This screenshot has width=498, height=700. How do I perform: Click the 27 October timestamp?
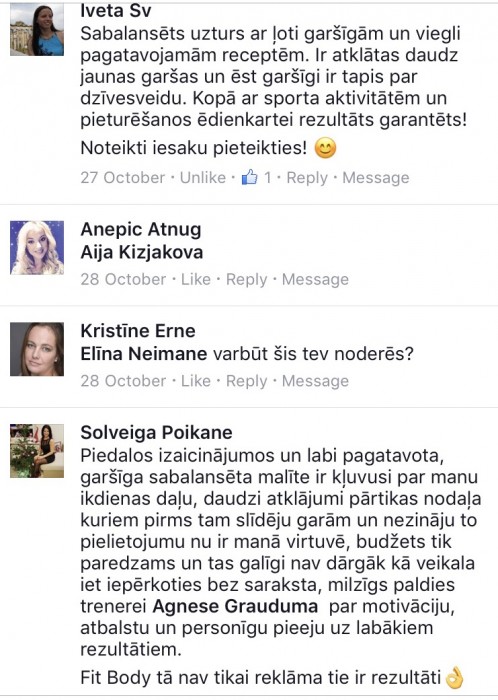(x=123, y=178)
